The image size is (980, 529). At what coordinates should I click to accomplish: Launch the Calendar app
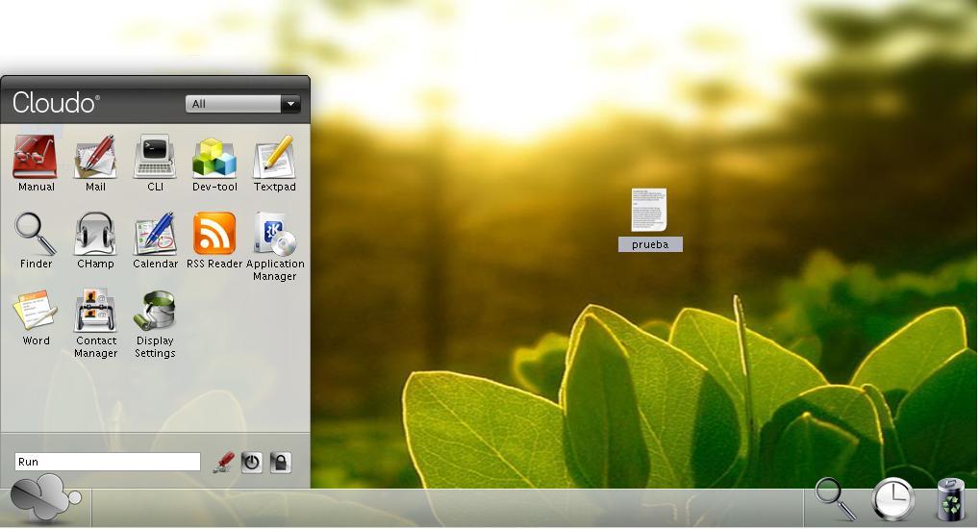point(155,236)
